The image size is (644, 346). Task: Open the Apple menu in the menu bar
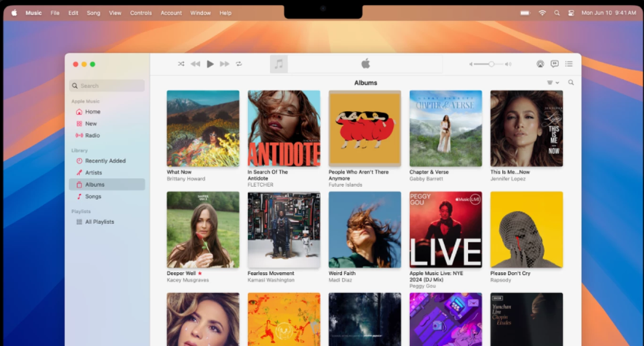point(14,13)
